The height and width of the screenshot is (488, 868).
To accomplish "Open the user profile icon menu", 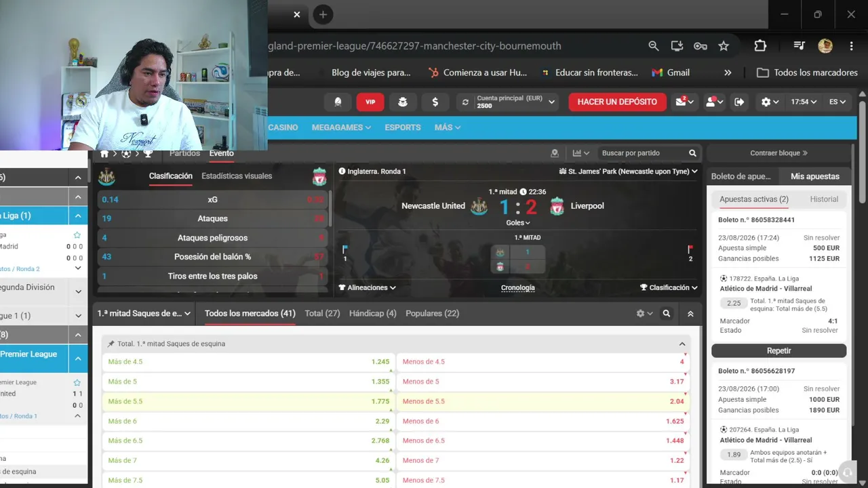I will click(713, 102).
